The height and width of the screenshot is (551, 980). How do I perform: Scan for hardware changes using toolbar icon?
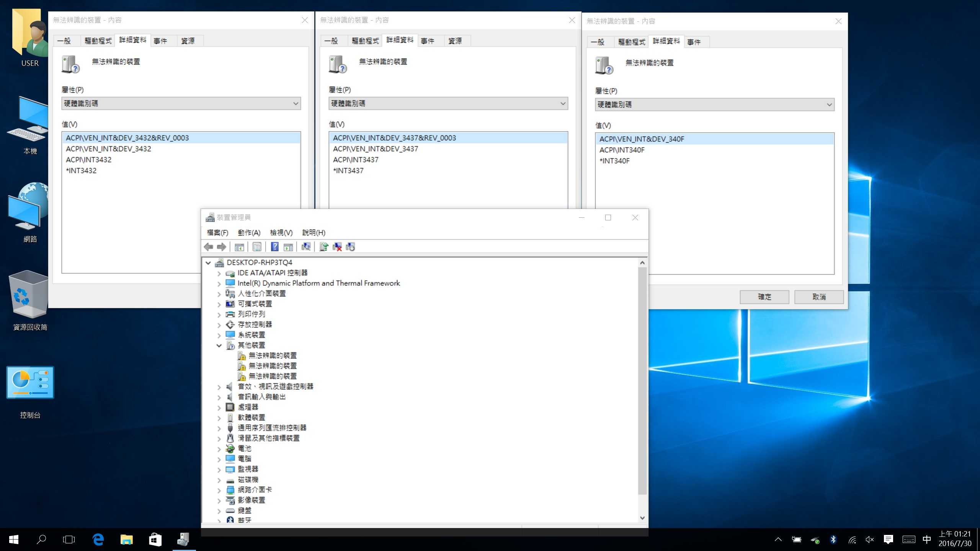[306, 247]
